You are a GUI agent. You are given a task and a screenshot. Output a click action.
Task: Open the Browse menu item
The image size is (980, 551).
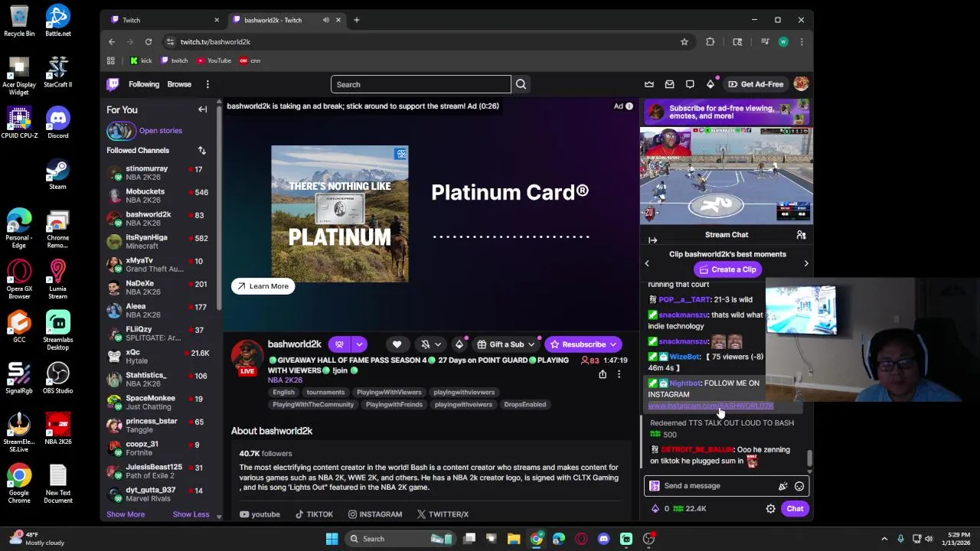pos(179,84)
